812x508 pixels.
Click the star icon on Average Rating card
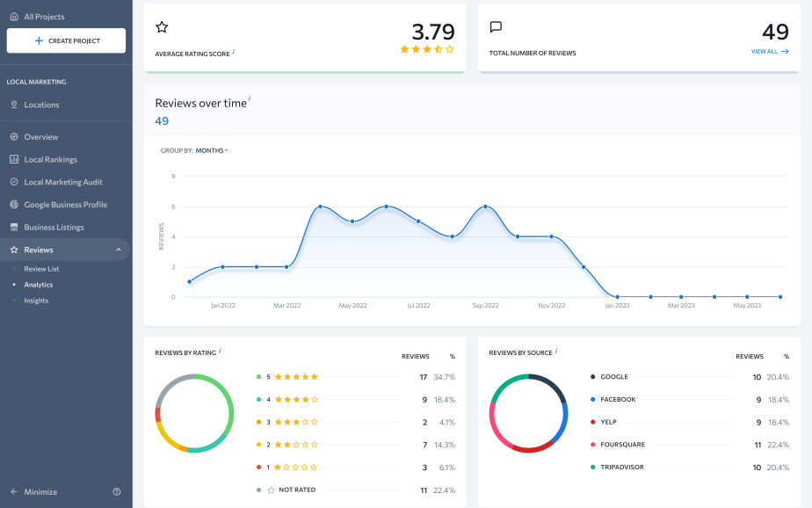pos(162,27)
